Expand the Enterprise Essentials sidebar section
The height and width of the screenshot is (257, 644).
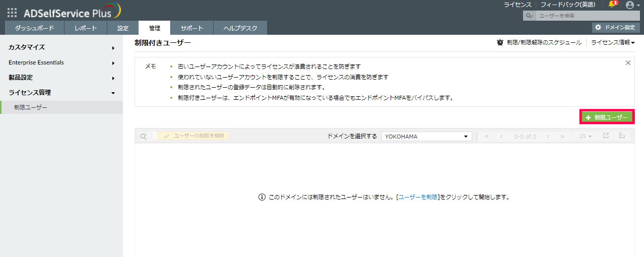point(61,62)
